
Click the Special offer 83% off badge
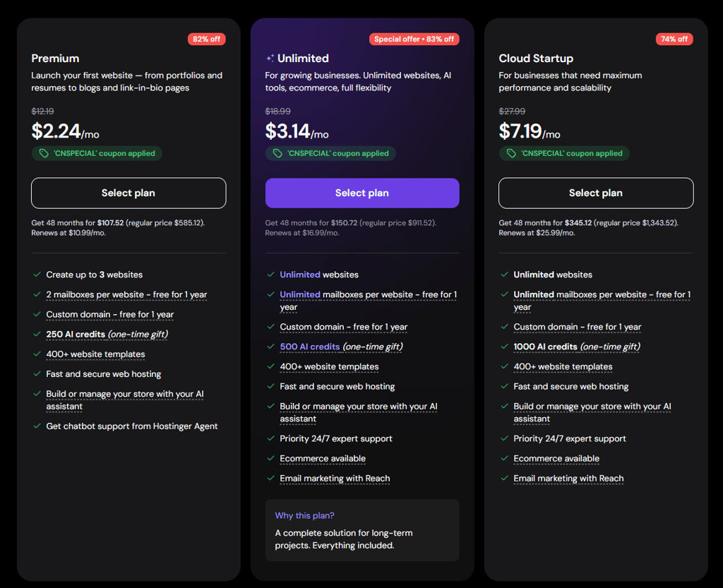pos(414,39)
